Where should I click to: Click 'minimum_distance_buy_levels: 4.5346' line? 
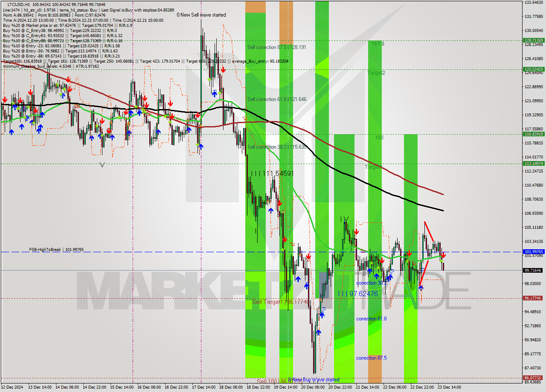coord(51,66)
